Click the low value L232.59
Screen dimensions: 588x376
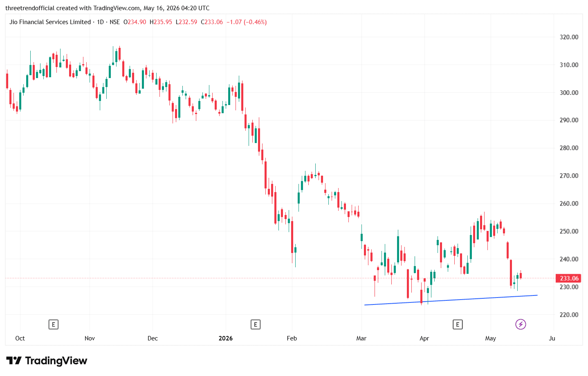[186, 22]
